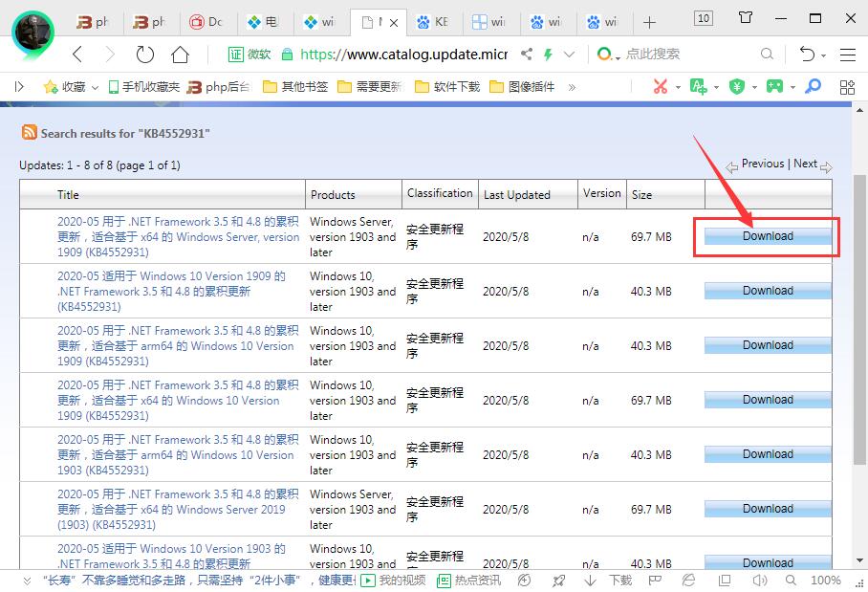
Task: Open the skin shirt icon in title bar
Action: (745, 18)
